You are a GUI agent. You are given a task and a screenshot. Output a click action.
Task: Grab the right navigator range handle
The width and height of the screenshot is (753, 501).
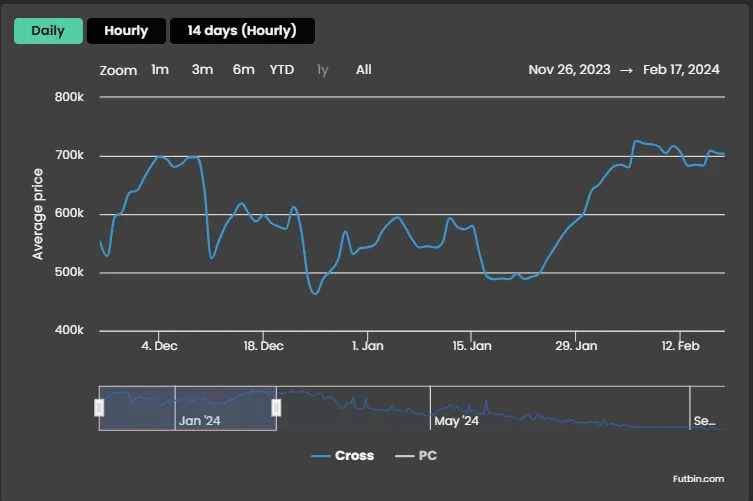[x=276, y=408]
